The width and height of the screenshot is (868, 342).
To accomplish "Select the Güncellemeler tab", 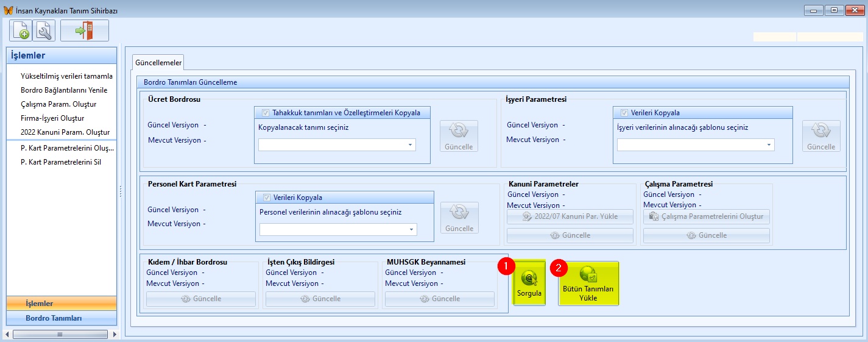I will [x=158, y=62].
